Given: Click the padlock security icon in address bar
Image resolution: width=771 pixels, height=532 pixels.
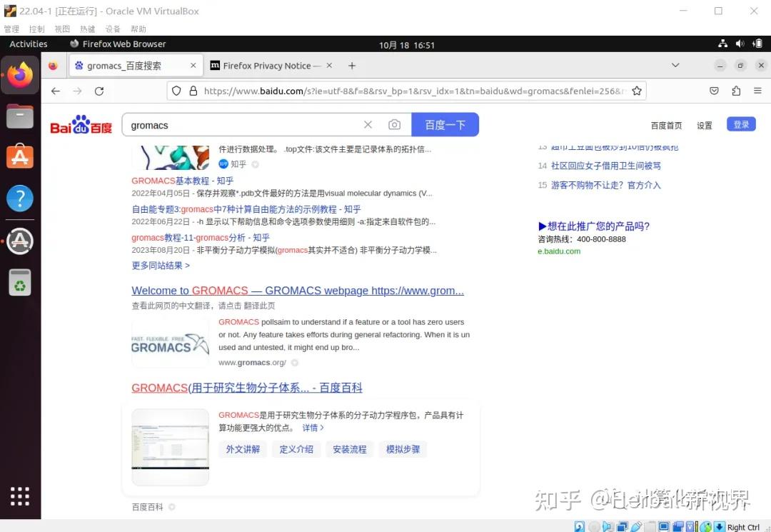Looking at the screenshot, I should [193, 91].
